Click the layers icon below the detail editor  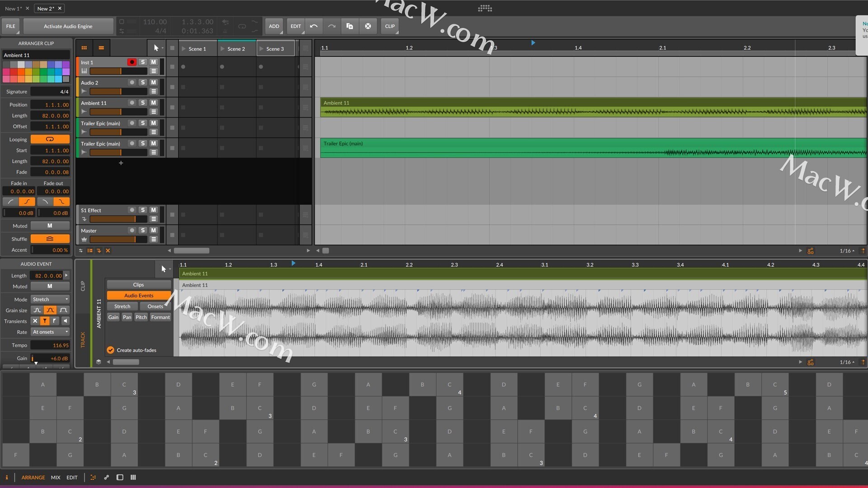point(99,362)
